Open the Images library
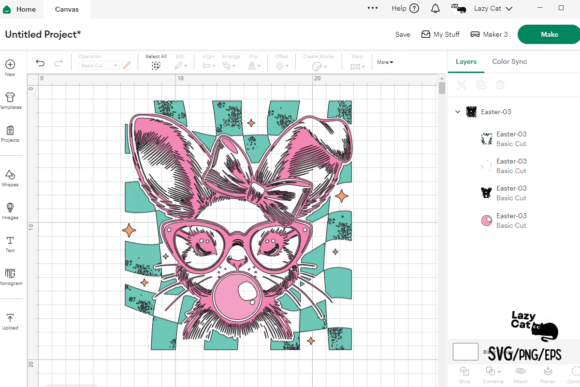The image size is (580, 387). (x=10, y=211)
